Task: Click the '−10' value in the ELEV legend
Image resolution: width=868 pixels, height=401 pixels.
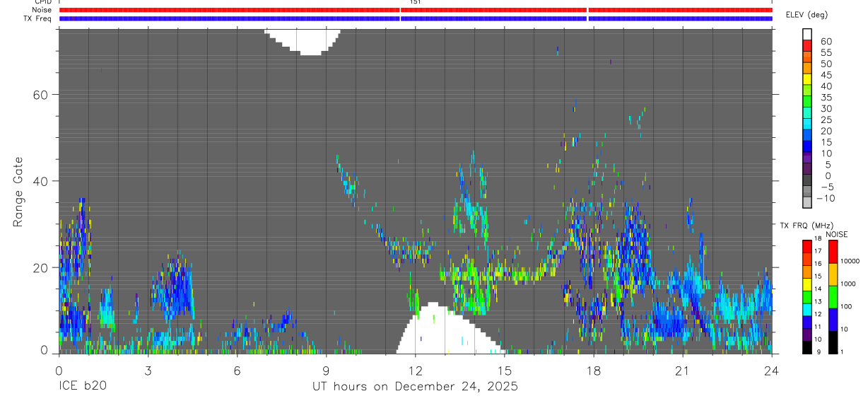Action: pos(826,198)
